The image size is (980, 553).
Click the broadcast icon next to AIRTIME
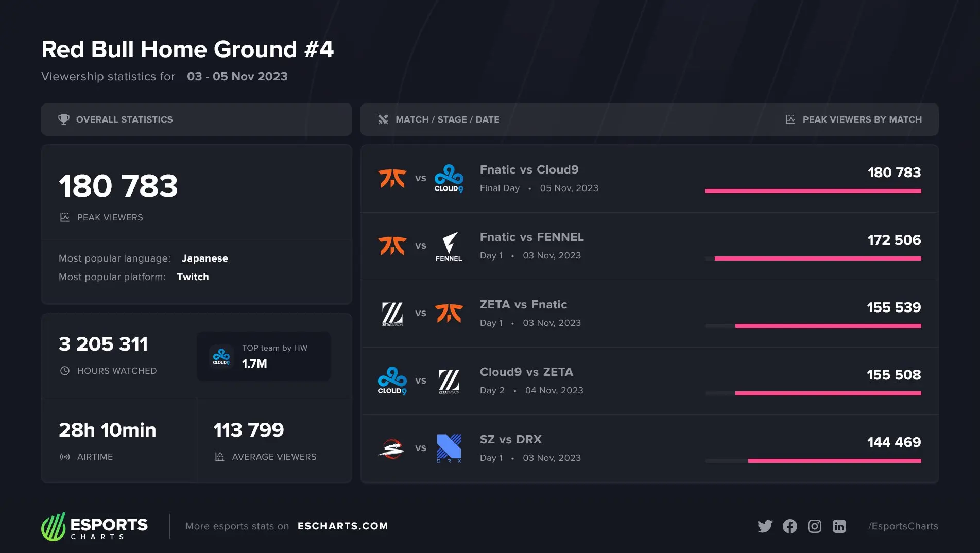pos(65,457)
